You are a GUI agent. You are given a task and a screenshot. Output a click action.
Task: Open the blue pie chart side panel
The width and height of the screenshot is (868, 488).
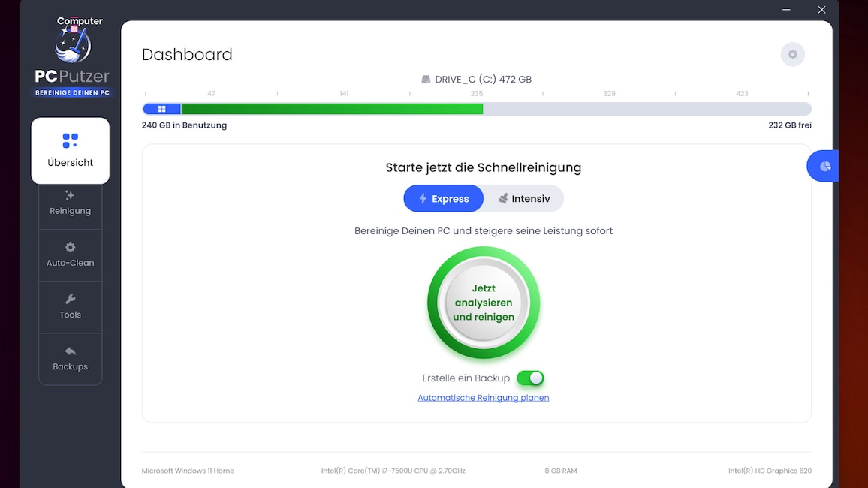[823, 166]
